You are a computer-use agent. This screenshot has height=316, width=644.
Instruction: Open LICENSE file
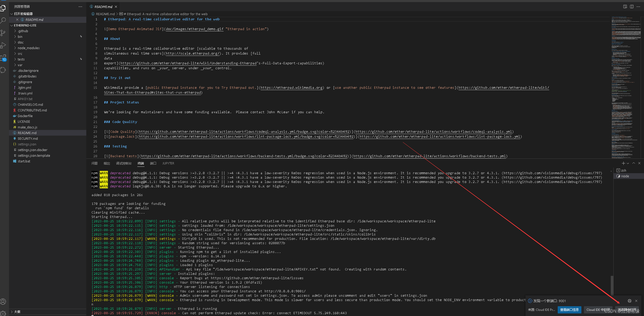coord(48,121)
